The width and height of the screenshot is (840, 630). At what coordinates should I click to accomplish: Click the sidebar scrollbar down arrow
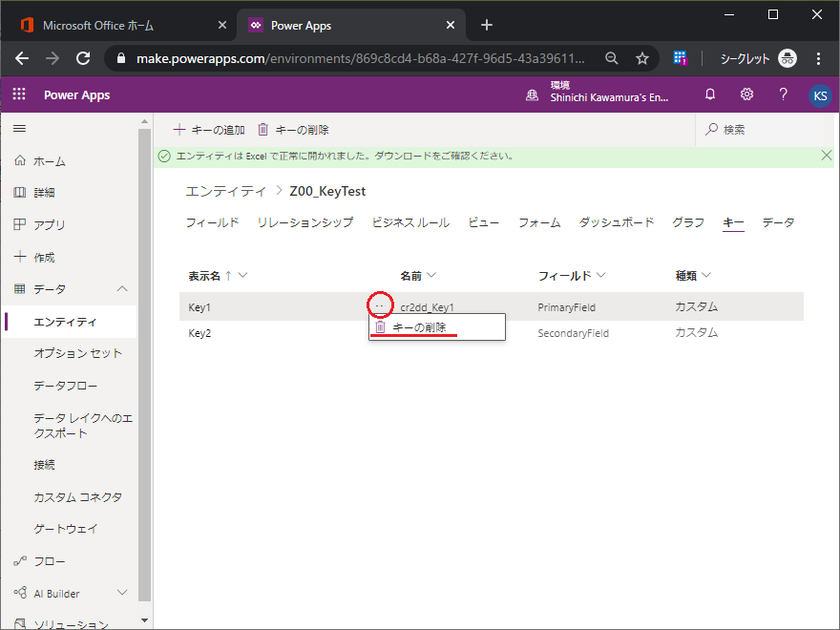click(144, 620)
